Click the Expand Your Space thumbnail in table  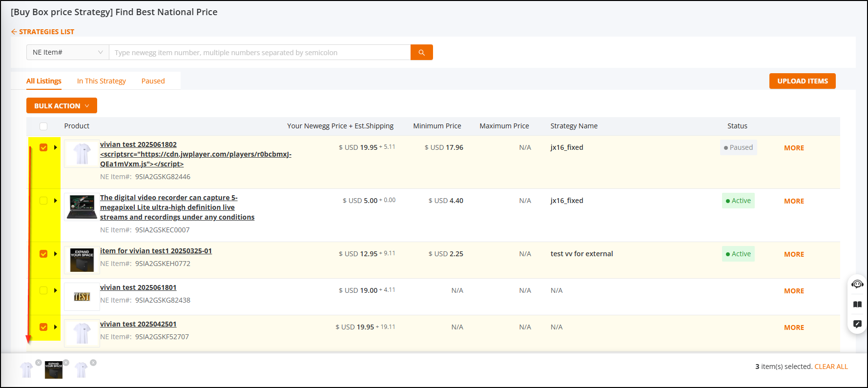(x=82, y=261)
